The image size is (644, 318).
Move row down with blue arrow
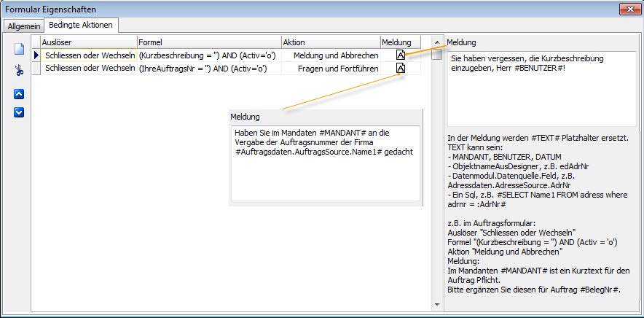tap(20, 112)
